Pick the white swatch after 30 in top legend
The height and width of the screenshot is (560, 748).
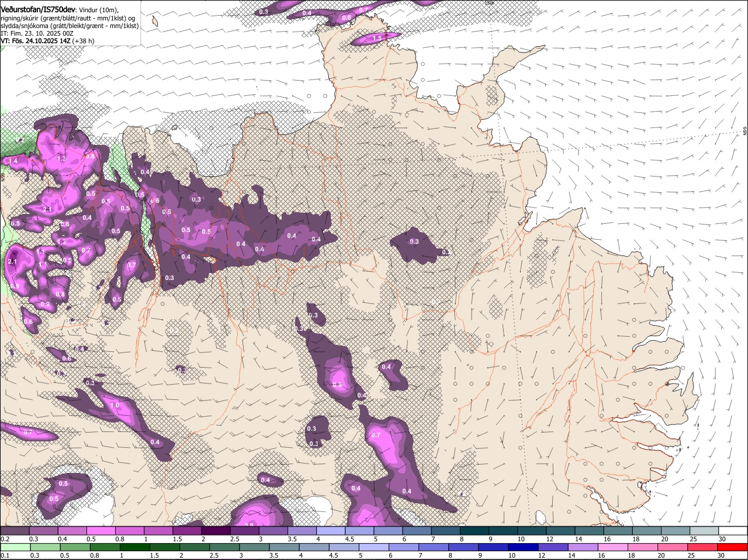pyautogui.click(x=734, y=531)
